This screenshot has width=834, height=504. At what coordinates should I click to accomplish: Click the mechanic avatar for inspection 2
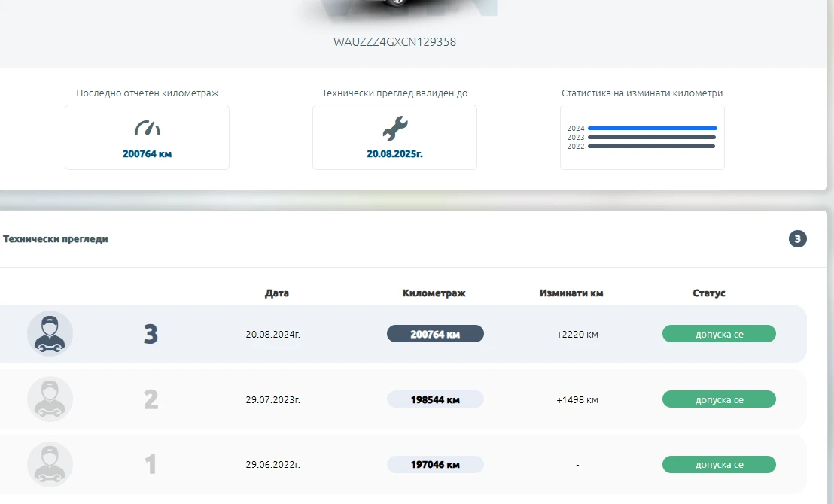(x=50, y=399)
